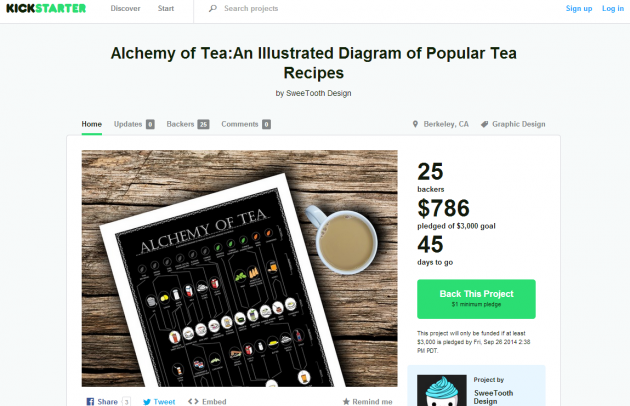Switch to the Backers tab
This screenshot has height=406, width=630.
point(188,124)
